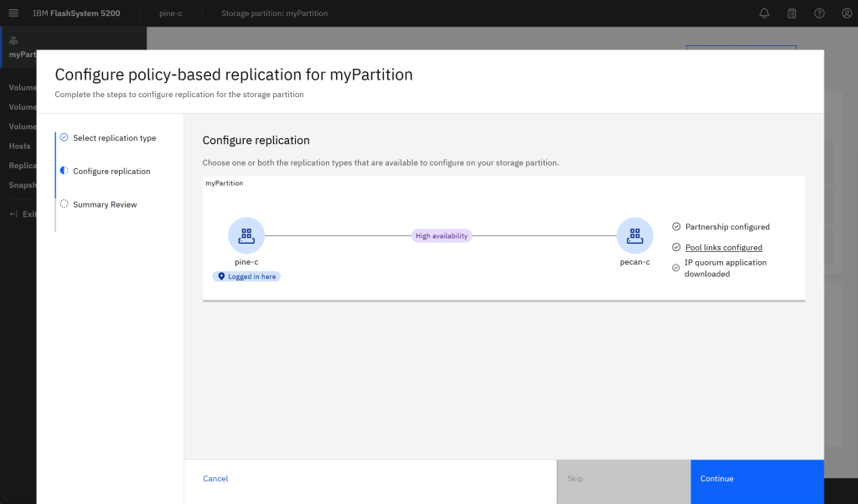The height and width of the screenshot is (504, 858).
Task: Select the pecan-c system node icon
Action: point(634,236)
